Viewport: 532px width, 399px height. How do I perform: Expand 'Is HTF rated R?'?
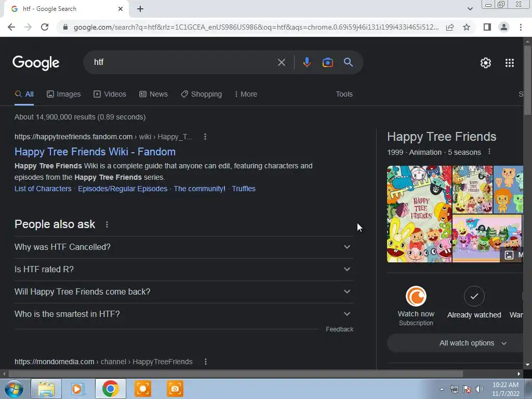tap(183, 270)
